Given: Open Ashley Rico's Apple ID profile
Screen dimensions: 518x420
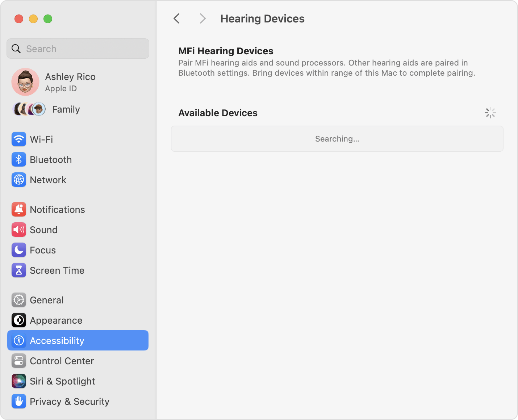Looking at the screenshot, I should [x=70, y=82].
